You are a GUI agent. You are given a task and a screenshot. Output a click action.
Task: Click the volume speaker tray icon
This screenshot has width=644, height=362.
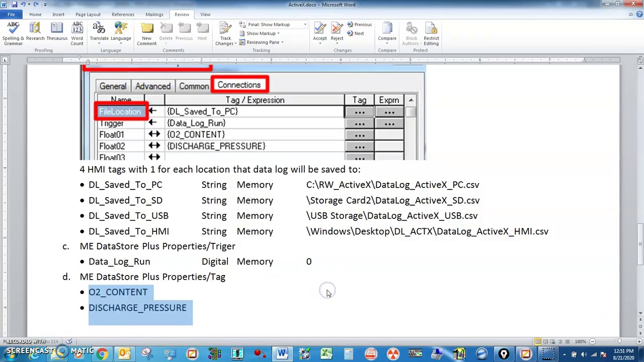pos(584,354)
